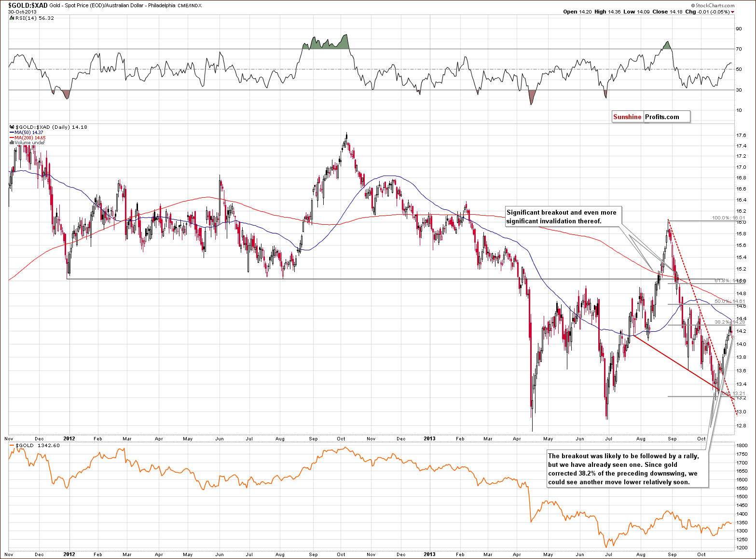Select the $GOLD:$XAD (Daily) 14.18 legend
756x559 pixels.
[x=52, y=127]
